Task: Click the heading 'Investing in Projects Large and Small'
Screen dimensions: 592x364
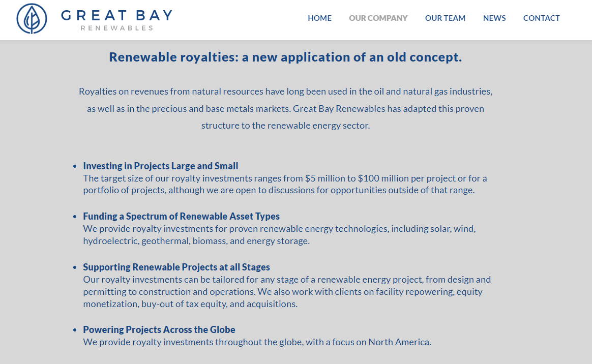Action: coord(160,166)
